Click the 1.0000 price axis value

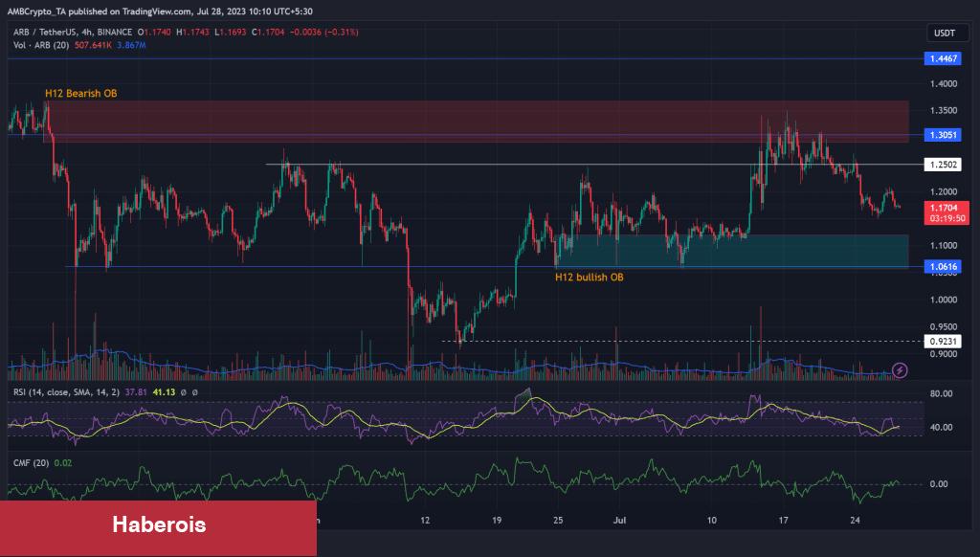(943, 300)
